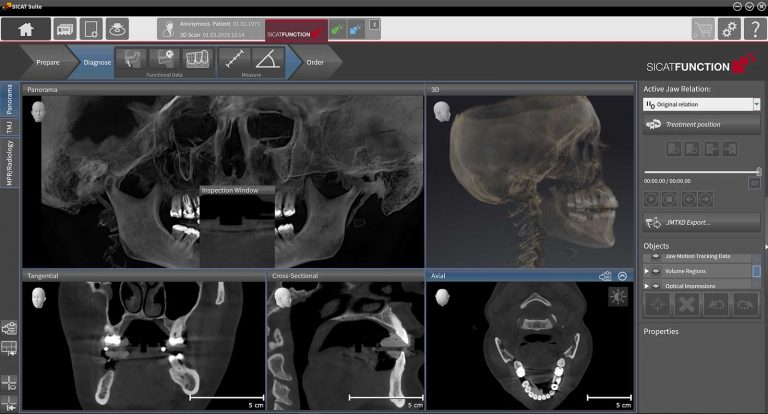Click the JMTXD Export button
768x414 pixels.
(700, 223)
